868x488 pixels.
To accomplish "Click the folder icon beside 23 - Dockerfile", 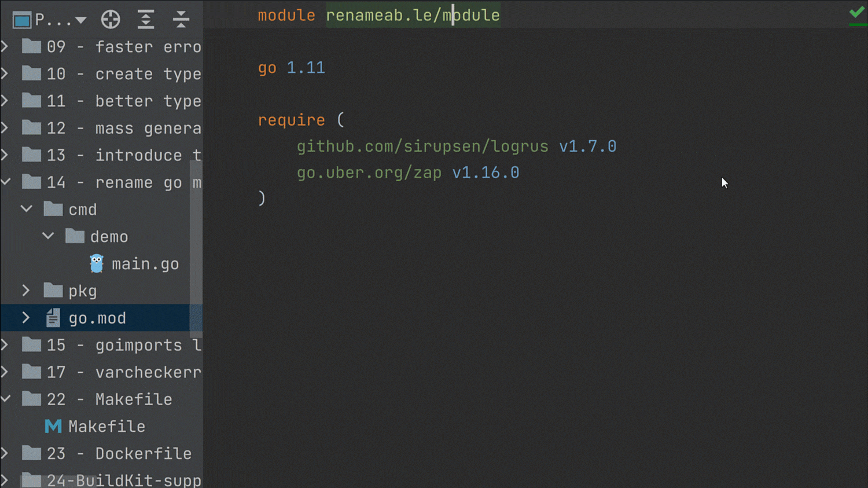I will [x=30, y=453].
